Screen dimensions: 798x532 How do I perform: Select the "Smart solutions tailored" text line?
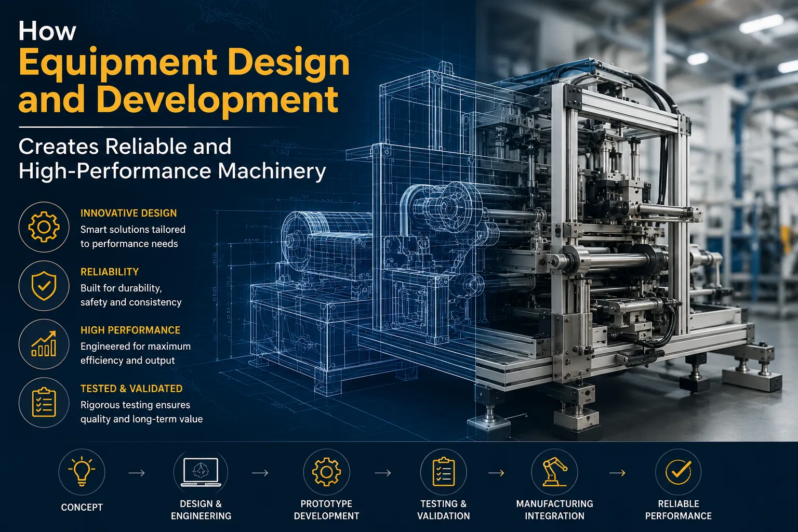133,229
